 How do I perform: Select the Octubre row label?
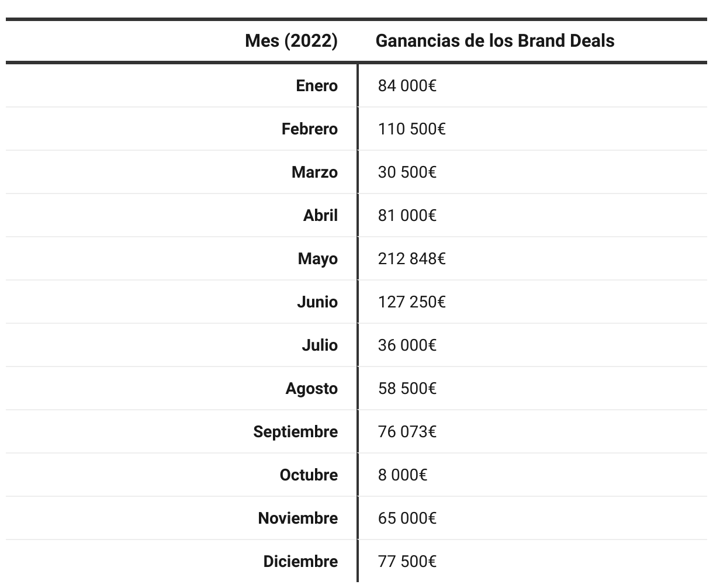coord(309,475)
